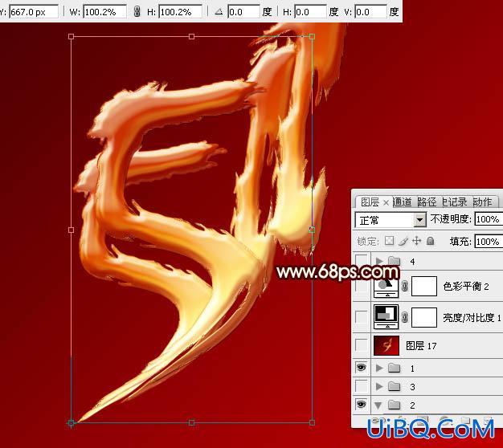
Task: Expand layer group 3
Action: click(x=379, y=386)
